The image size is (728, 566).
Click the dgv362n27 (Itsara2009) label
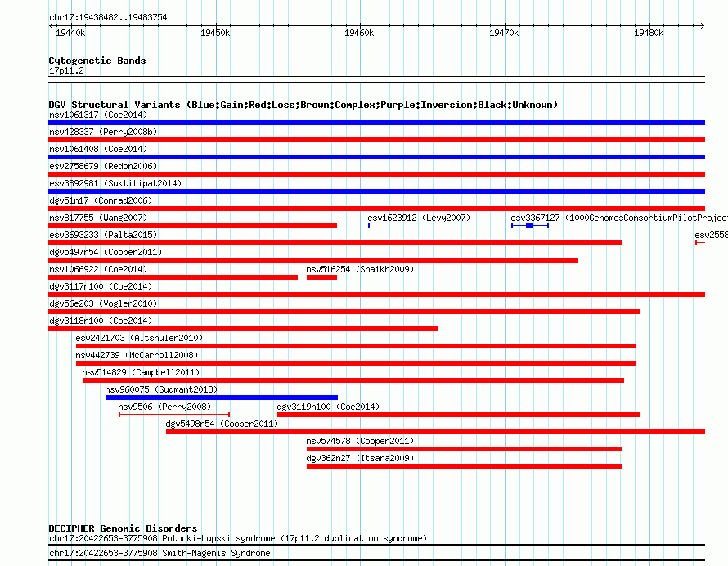pos(360,458)
